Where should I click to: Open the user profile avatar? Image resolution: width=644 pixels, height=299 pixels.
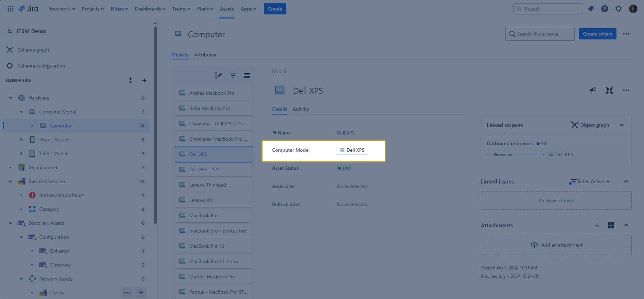[633, 8]
